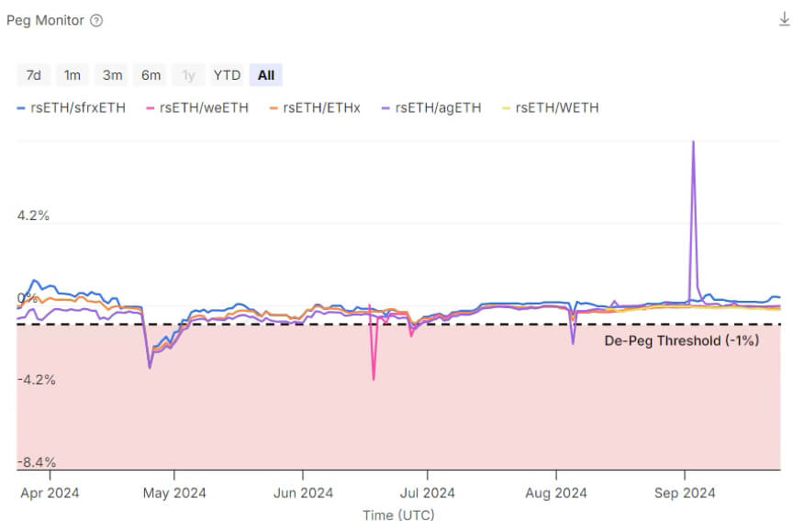Hide the rsETH/WETH series
Image resolution: width=793 pixels, height=532 pixels.
[x=556, y=108]
